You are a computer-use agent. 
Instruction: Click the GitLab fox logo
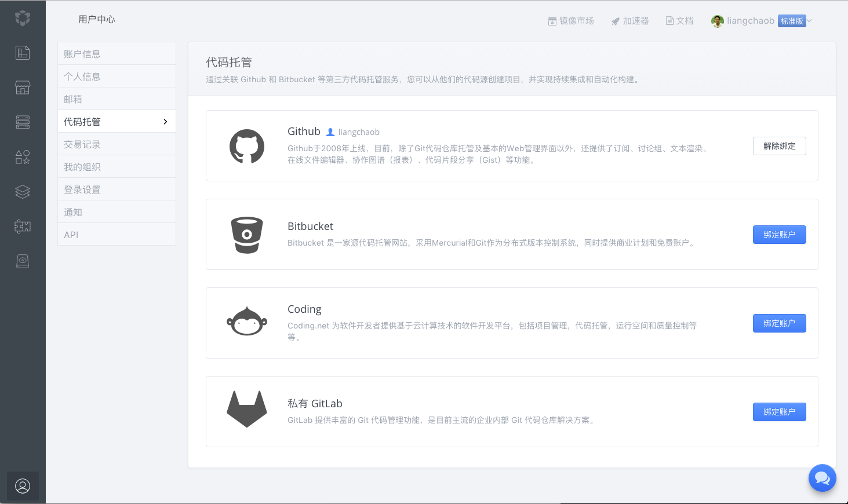[x=247, y=410]
